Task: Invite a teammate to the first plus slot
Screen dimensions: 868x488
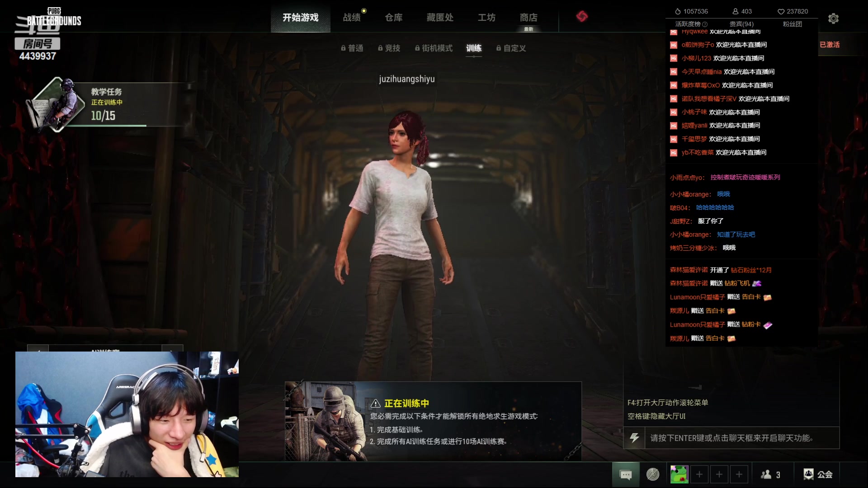Action: (699, 474)
